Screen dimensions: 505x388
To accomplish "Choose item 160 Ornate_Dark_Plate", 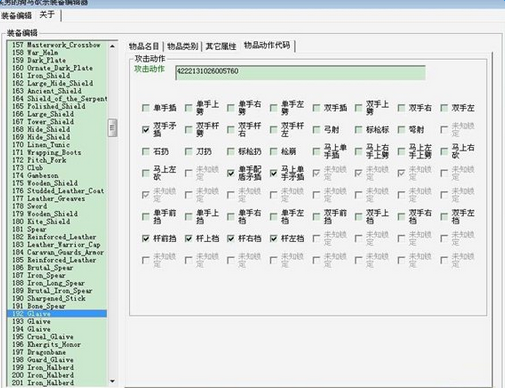I will 57,68.
